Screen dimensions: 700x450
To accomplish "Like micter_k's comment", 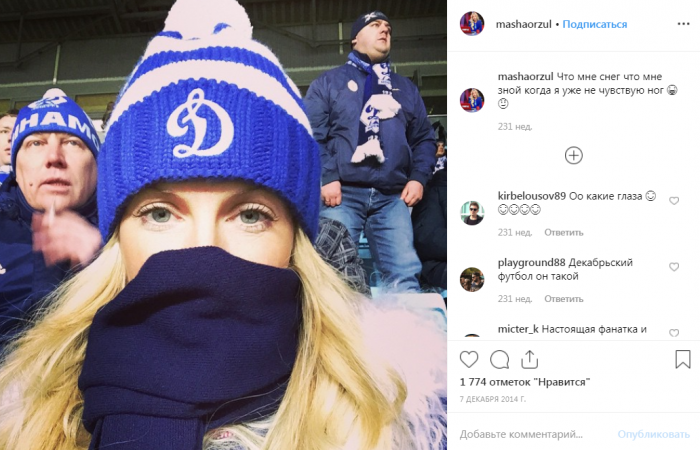I will [x=674, y=333].
